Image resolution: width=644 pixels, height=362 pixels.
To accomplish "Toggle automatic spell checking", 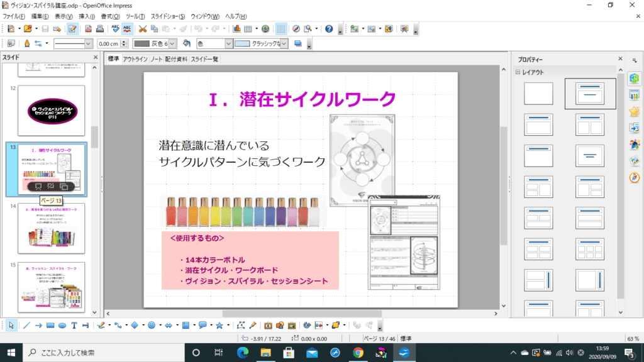I will (x=128, y=29).
